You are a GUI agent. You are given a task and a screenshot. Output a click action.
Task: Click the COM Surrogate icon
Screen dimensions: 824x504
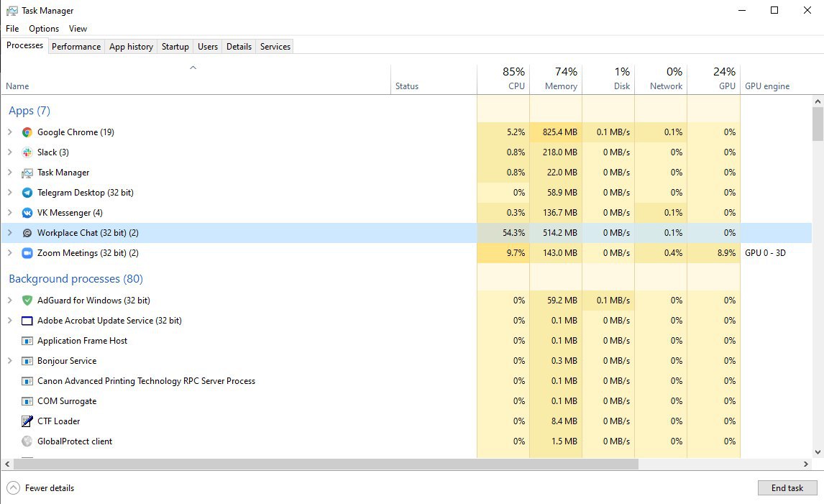pyautogui.click(x=27, y=401)
